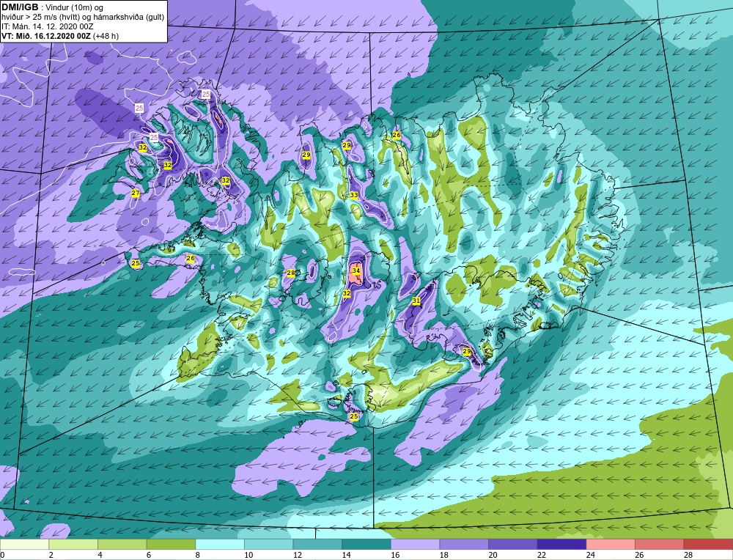Viewport: 733px width, 560px height.
Task: Click the 8–10 m/s pale cyan legend swatch
Action: pos(220,545)
